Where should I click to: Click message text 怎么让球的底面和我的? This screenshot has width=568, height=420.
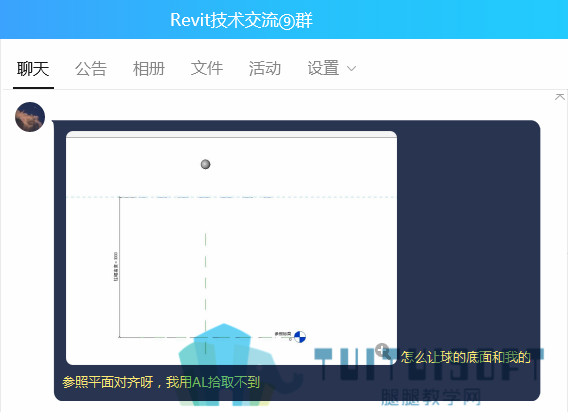pyautogui.click(x=465, y=357)
